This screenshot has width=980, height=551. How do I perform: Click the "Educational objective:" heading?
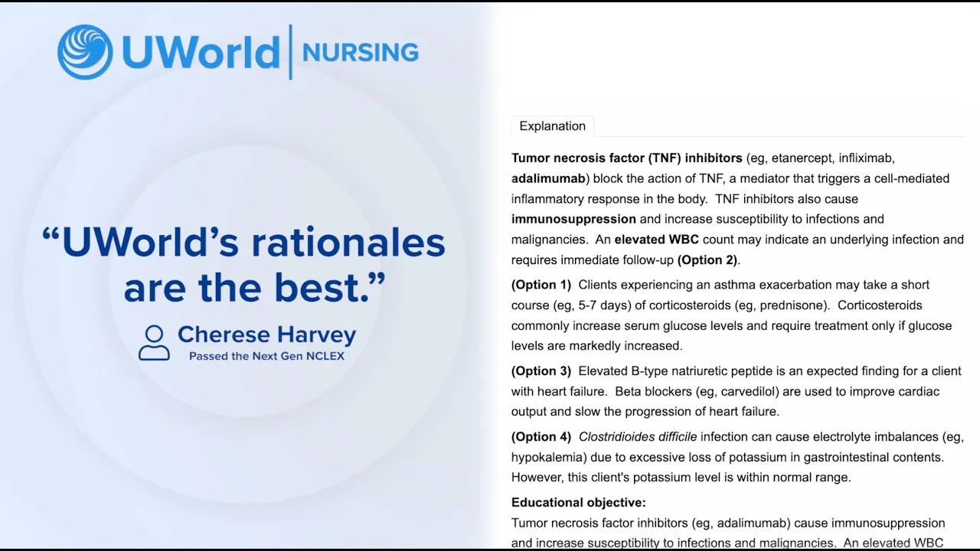pyautogui.click(x=579, y=503)
